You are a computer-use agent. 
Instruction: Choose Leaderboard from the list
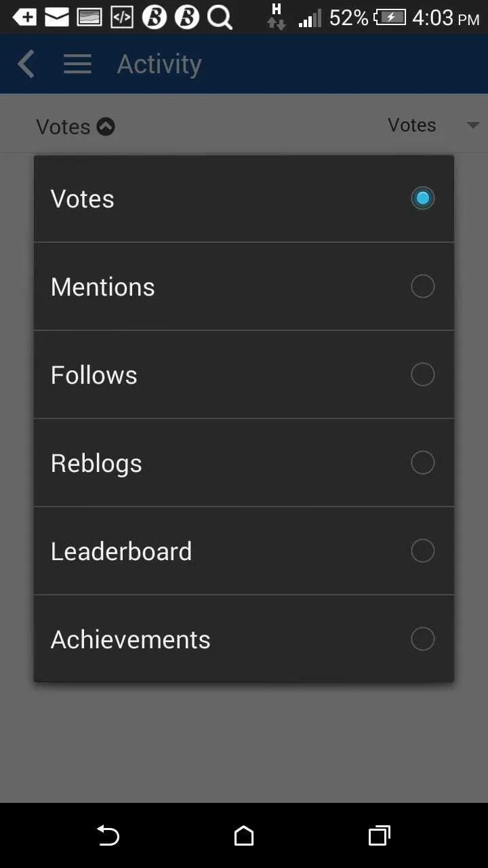point(244,551)
